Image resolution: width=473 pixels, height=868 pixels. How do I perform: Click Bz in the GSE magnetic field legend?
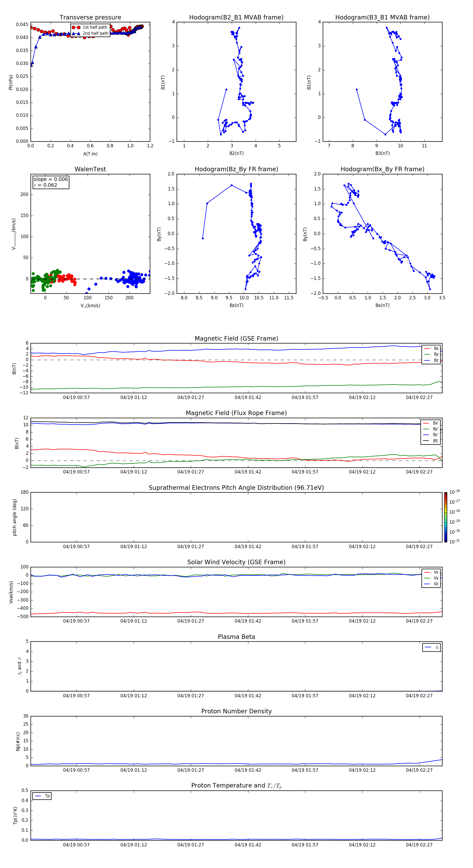coord(431,361)
